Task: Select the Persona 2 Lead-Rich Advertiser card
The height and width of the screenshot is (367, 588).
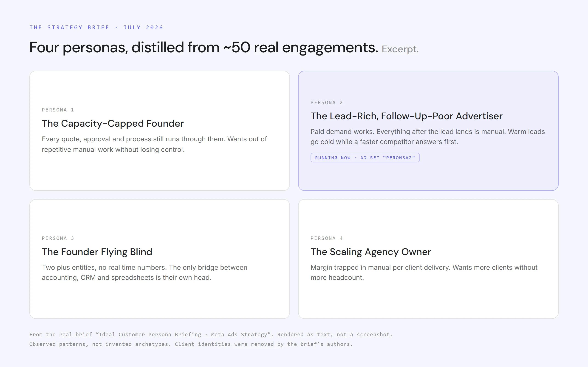Action: (x=428, y=131)
